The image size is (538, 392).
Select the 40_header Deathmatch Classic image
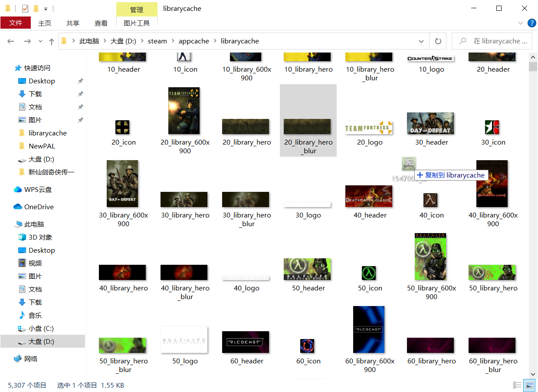click(369, 196)
